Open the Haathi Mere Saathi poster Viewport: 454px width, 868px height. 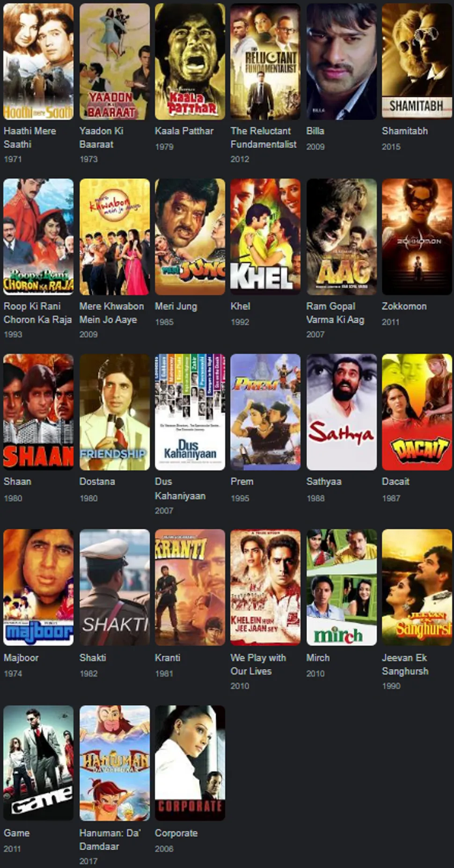pyautogui.click(x=38, y=61)
